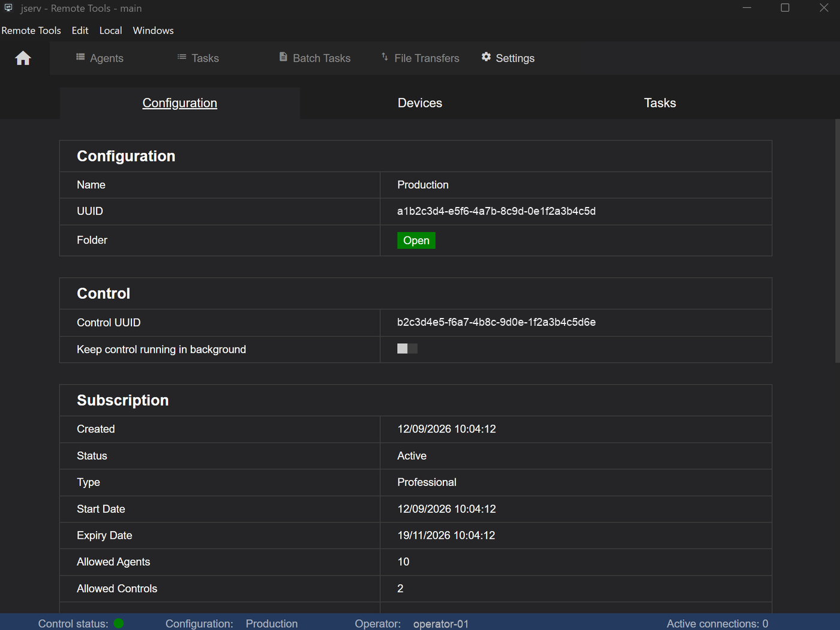Click the jserv app icon in title bar
This screenshot has width=840, height=630.
(x=8, y=8)
